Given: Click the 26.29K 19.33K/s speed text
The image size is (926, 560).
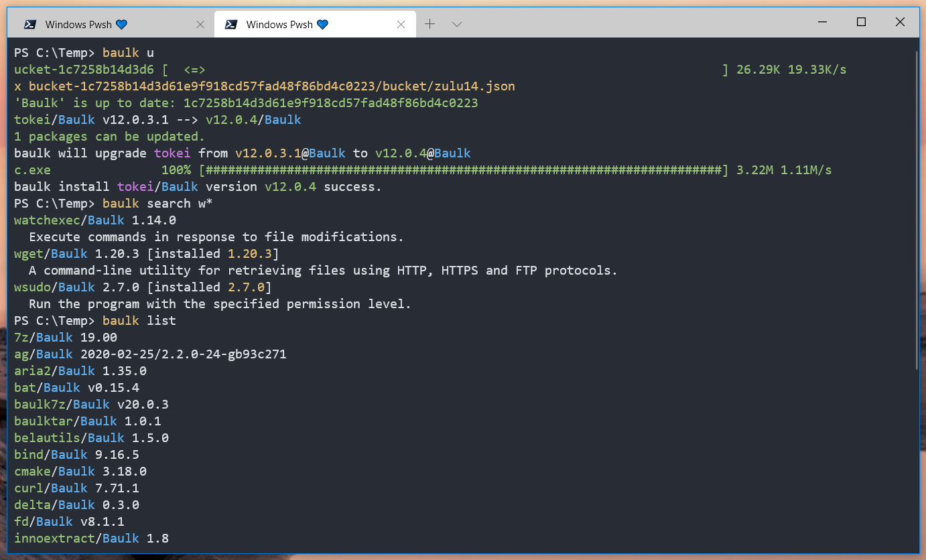Looking at the screenshot, I should pyautogui.click(x=791, y=70).
